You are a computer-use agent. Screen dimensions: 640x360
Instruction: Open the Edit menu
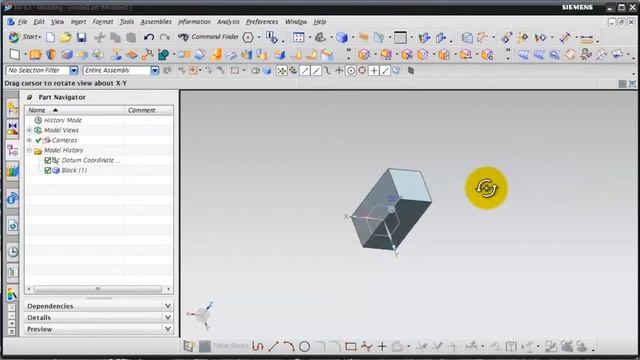click(39, 22)
